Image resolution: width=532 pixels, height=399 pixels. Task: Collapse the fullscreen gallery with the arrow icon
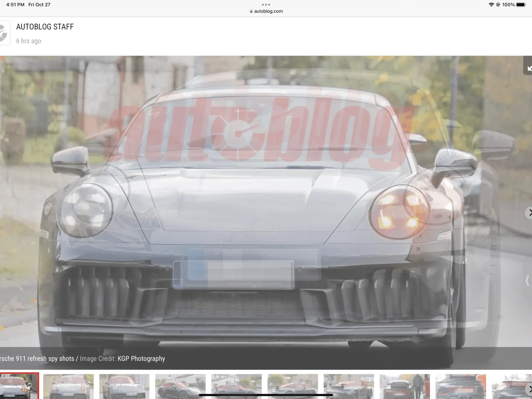(x=528, y=66)
